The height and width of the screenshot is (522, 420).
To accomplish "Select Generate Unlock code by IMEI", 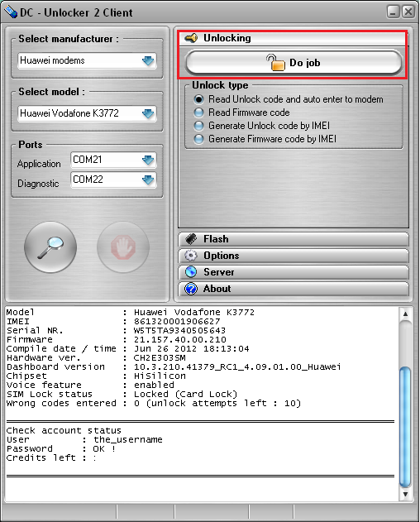I will [x=198, y=126].
